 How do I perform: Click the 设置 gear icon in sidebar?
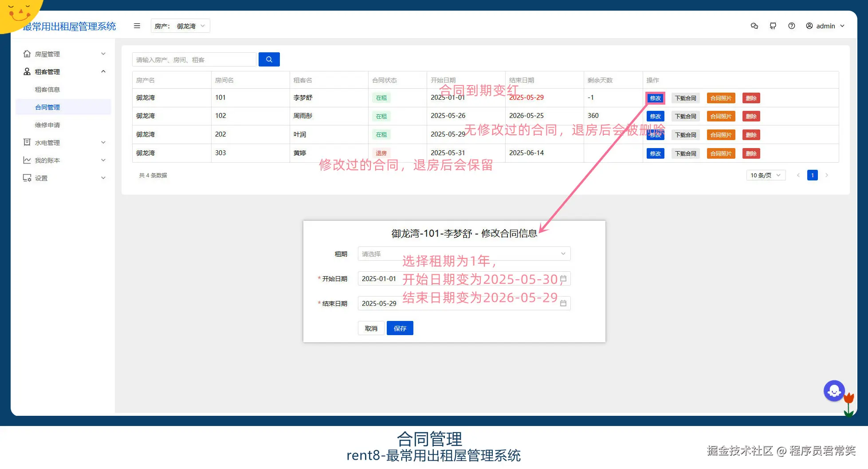point(27,178)
